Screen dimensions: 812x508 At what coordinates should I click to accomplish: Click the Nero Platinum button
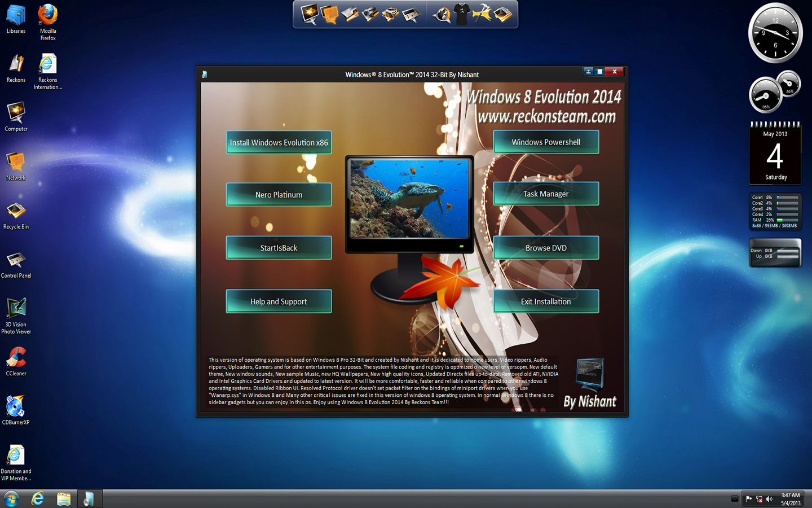click(279, 194)
